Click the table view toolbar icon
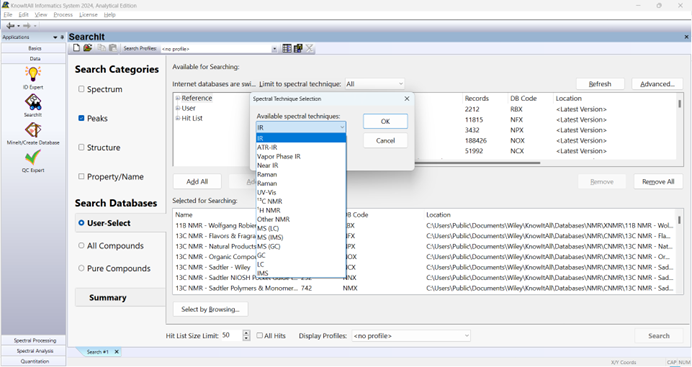Viewport: 692px width, 367px height. pyautogui.click(x=287, y=48)
